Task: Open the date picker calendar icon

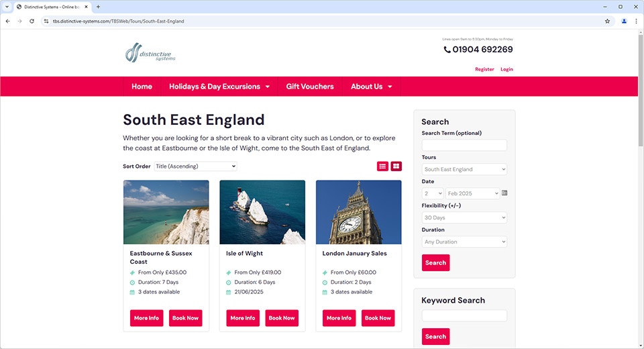Action: click(x=504, y=193)
